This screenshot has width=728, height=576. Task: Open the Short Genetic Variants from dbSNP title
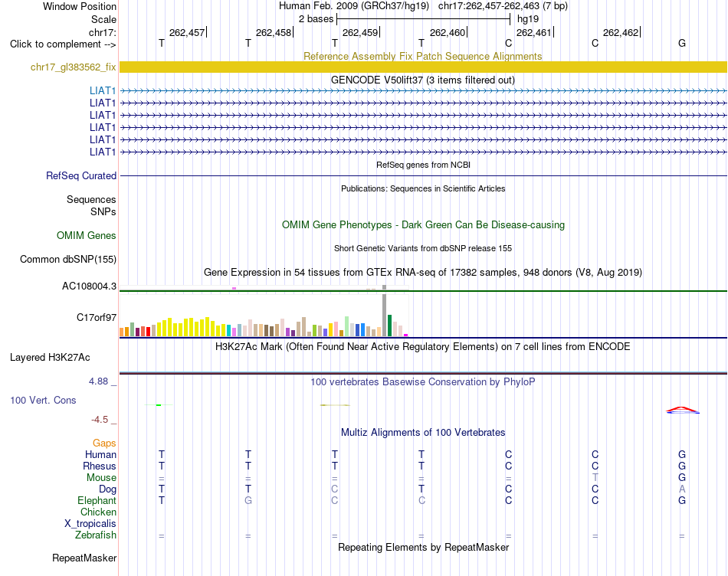tap(423, 248)
